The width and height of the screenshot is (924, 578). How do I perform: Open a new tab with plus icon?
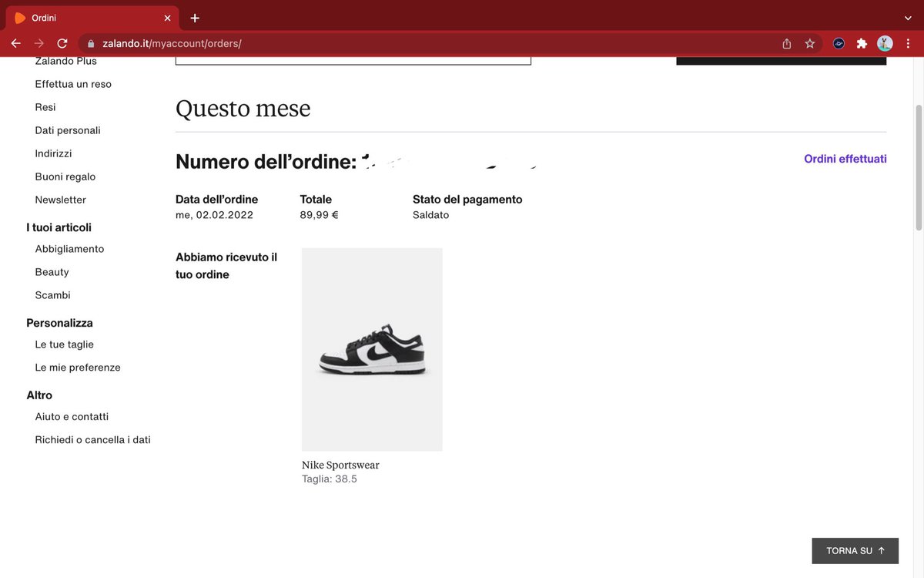click(195, 18)
